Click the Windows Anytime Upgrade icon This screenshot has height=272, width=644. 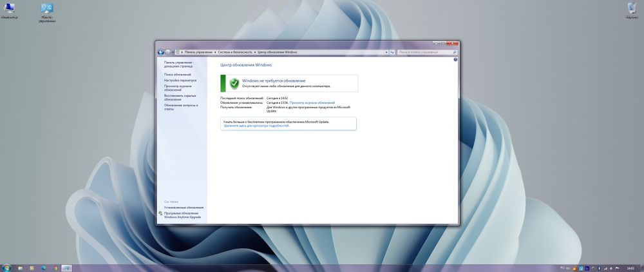(x=160, y=213)
